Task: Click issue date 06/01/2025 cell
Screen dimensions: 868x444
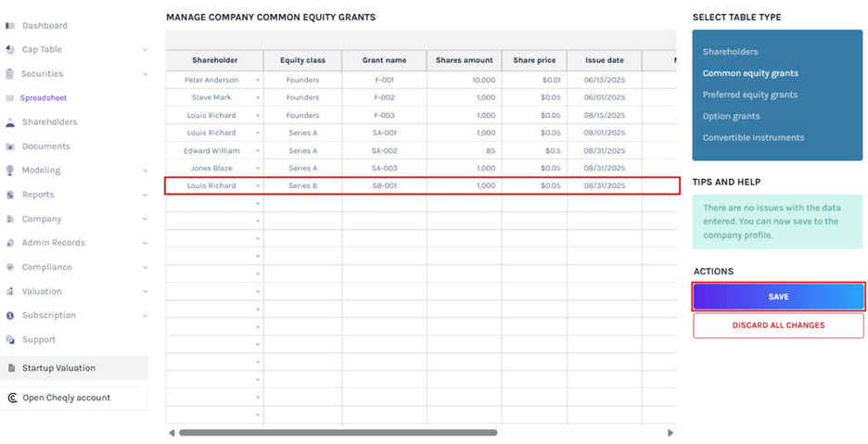Action: pos(605,97)
